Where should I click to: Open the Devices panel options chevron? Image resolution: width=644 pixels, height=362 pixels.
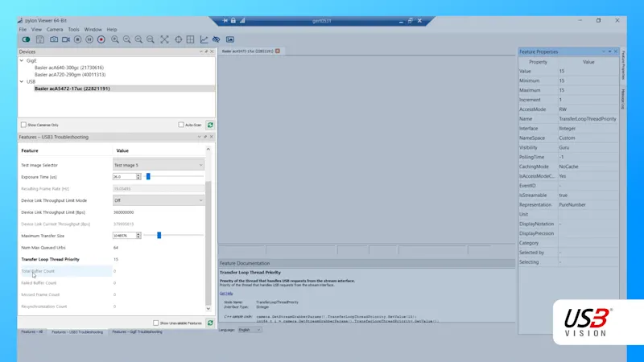[x=200, y=51]
